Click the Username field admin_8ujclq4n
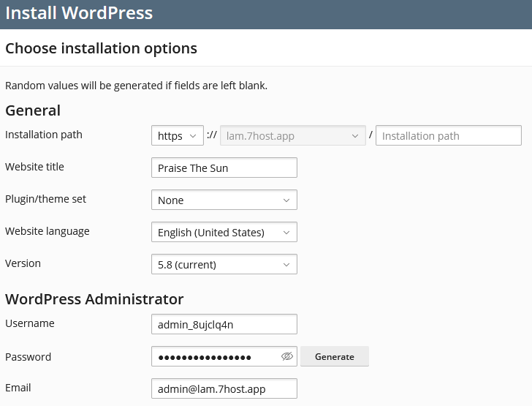The width and height of the screenshot is (532, 406). (224, 324)
